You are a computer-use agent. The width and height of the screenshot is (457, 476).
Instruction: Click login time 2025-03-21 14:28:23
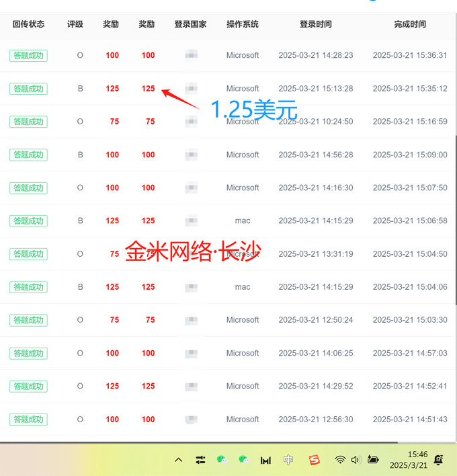pos(316,55)
